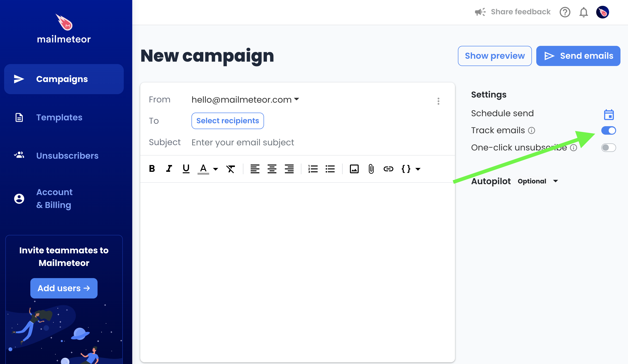Navigate to the Templates section

coord(59,117)
